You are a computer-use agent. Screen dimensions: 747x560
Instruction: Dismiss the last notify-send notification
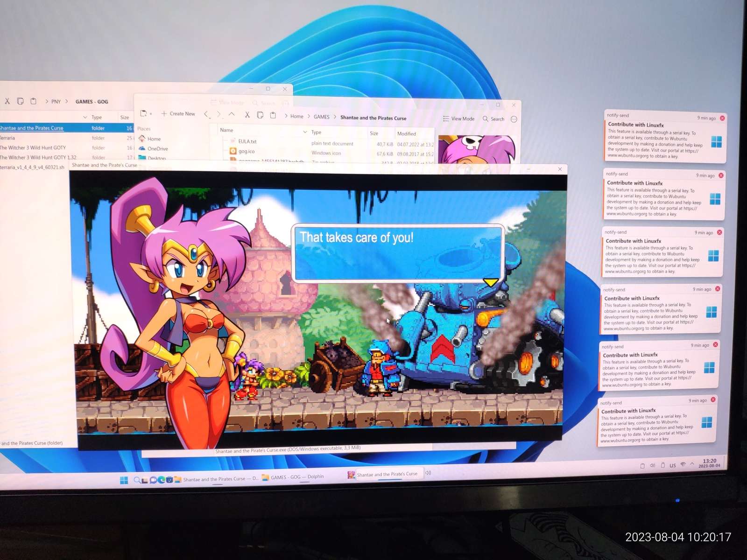point(713,400)
